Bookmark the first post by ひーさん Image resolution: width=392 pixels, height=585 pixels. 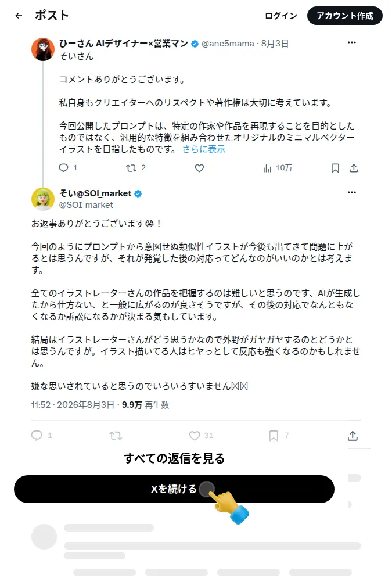tap(335, 168)
